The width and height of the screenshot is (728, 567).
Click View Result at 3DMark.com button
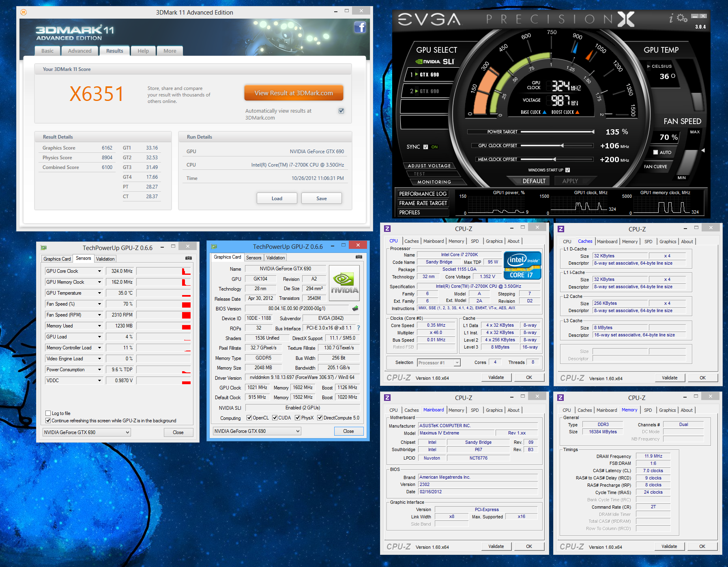click(x=294, y=93)
